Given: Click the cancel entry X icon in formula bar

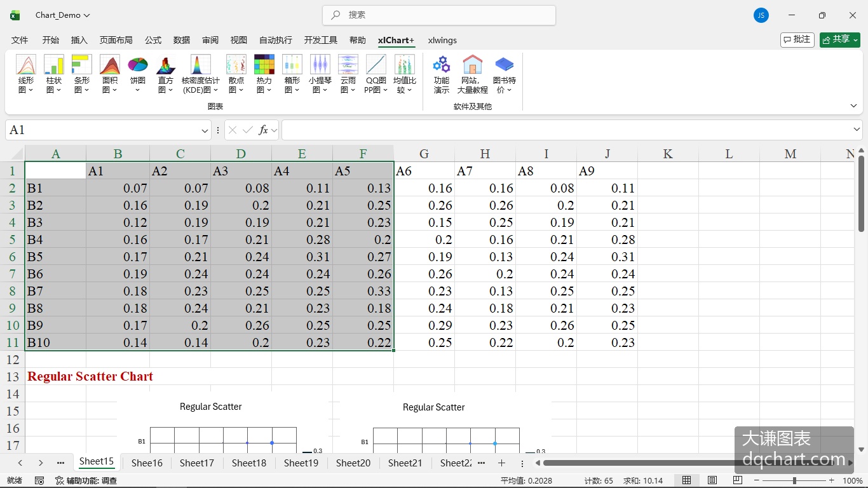Looking at the screenshot, I should (x=233, y=130).
